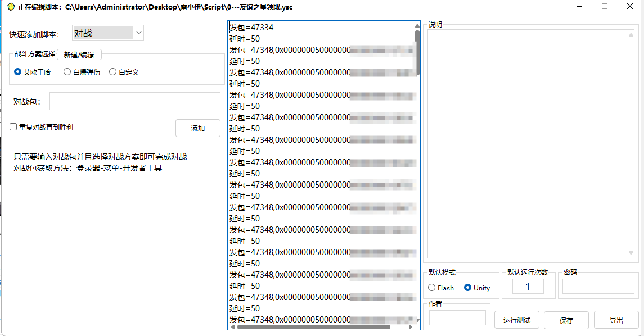Click the 默认运行次数 number field
The image size is (644, 336).
pyautogui.click(x=528, y=287)
